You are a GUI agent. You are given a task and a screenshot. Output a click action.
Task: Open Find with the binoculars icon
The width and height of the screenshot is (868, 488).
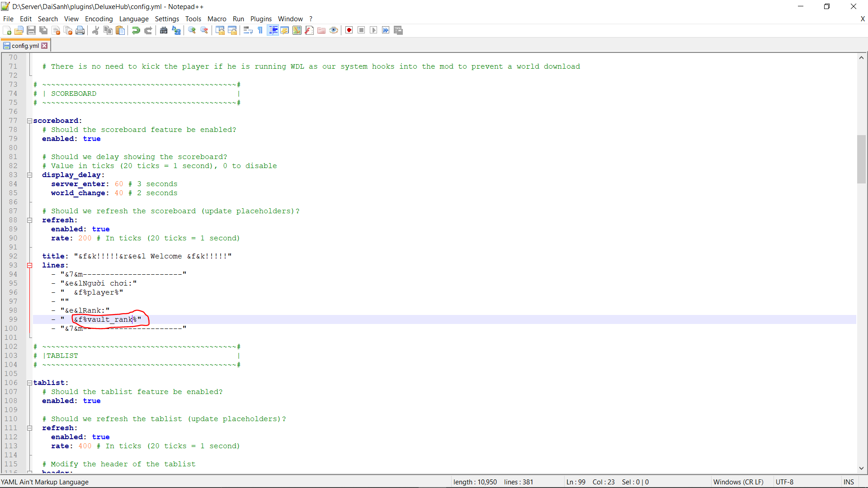(x=164, y=30)
